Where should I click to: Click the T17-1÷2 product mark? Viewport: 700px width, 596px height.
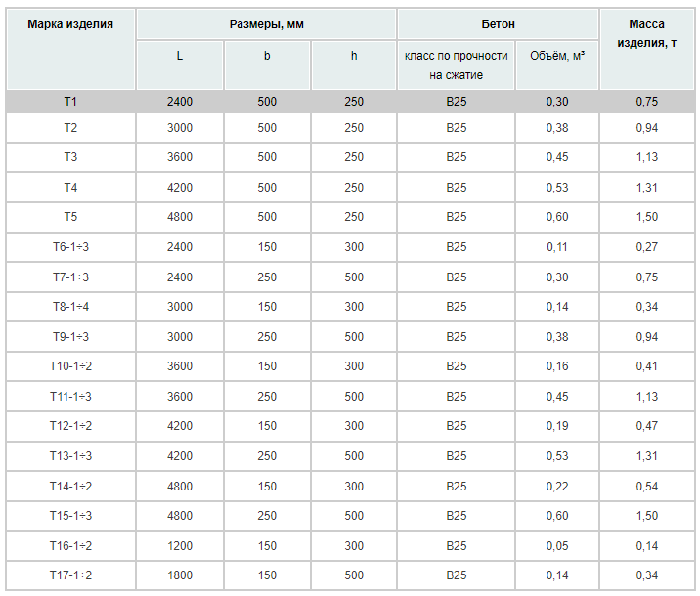point(70,575)
